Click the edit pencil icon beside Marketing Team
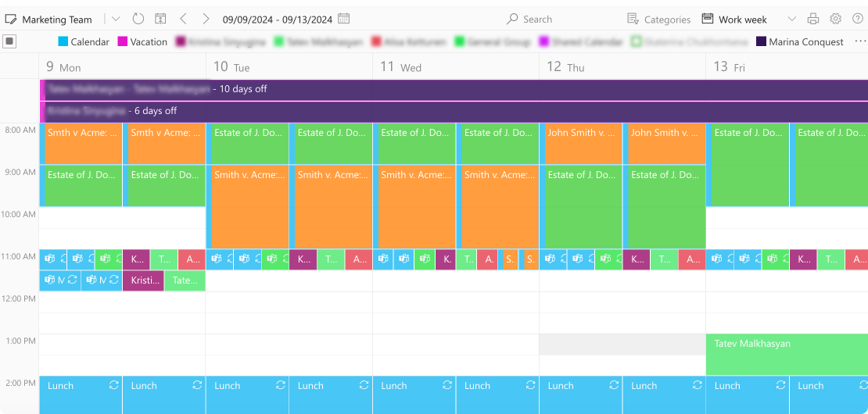The width and height of the screenshot is (868, 414). point(10,20)
